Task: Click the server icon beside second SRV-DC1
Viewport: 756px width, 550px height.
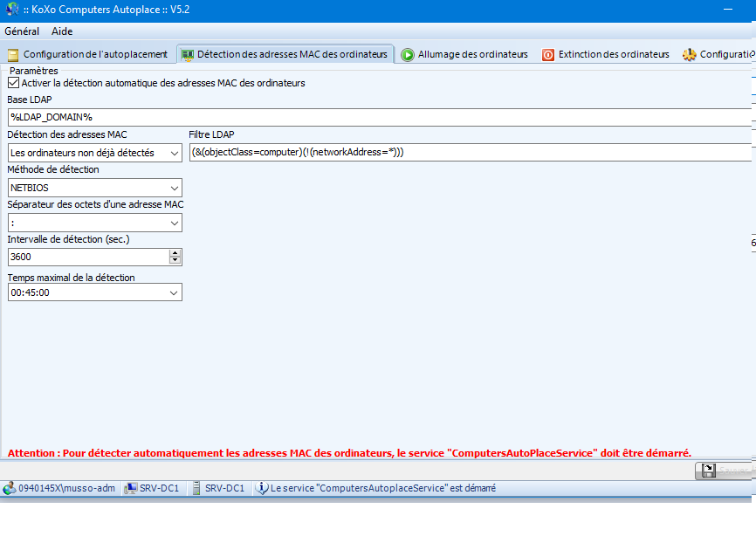Action: coord(196,488)
